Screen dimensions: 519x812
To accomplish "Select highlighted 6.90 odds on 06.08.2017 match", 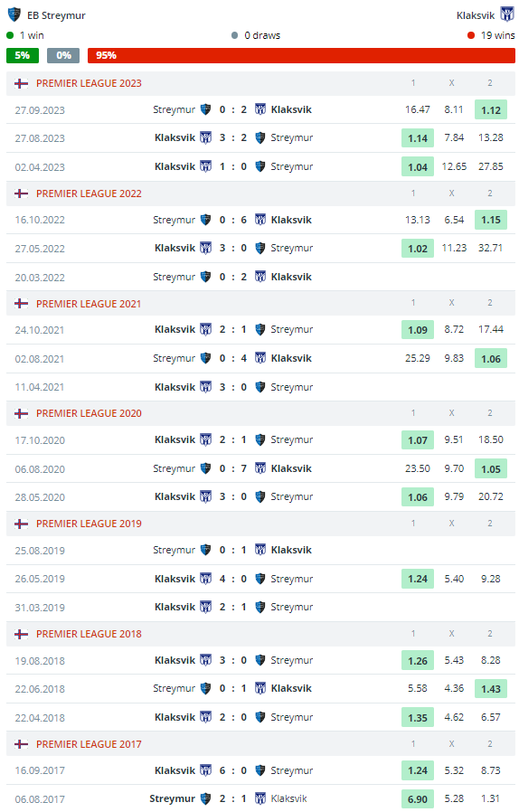I will [418, 799].
